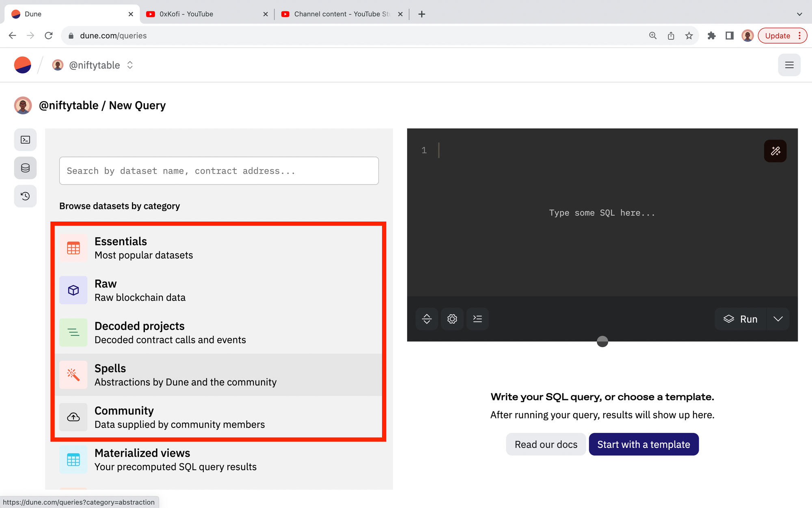This screenshot has height=508, width=812.
Task: Click the Dune logo in header
Action: coord(23,65)
